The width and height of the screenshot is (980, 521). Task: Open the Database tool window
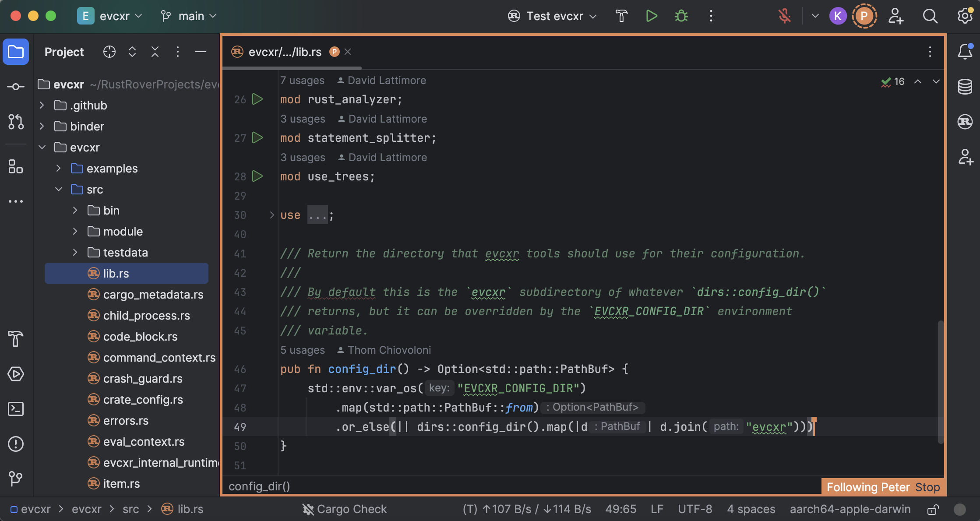coord(965,87)
